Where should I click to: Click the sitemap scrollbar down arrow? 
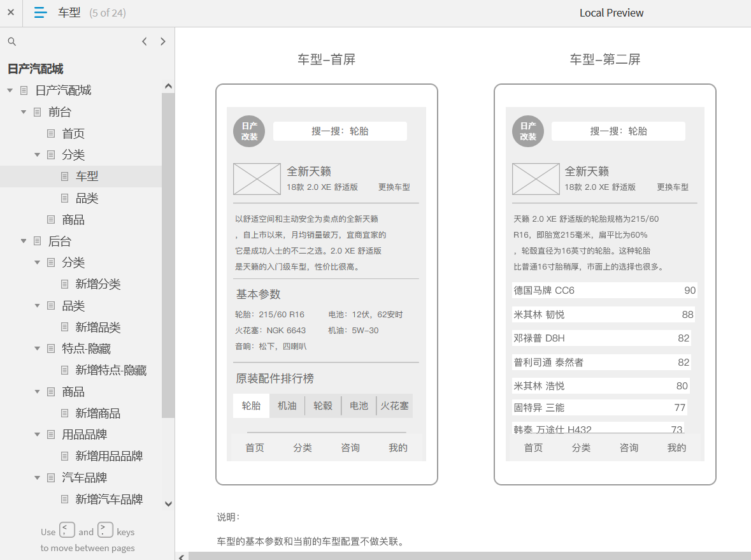pyautogui.click(x=168, y=504)
